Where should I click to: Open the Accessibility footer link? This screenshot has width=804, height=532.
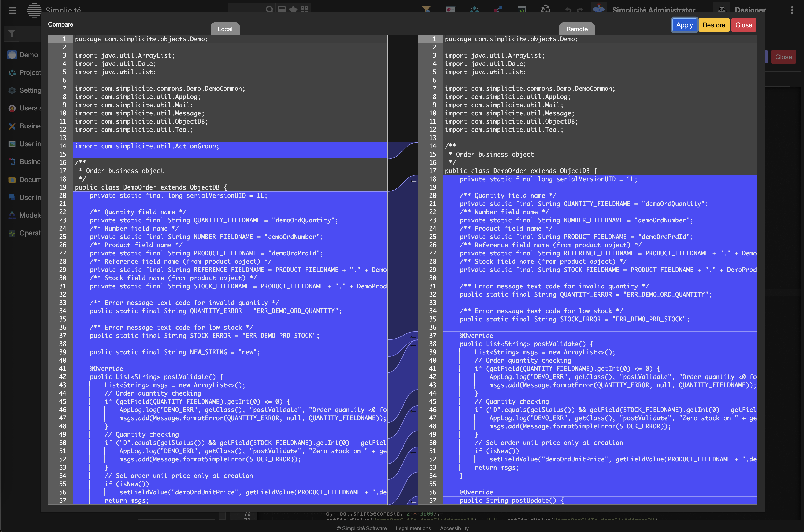(x=454, y=528)
